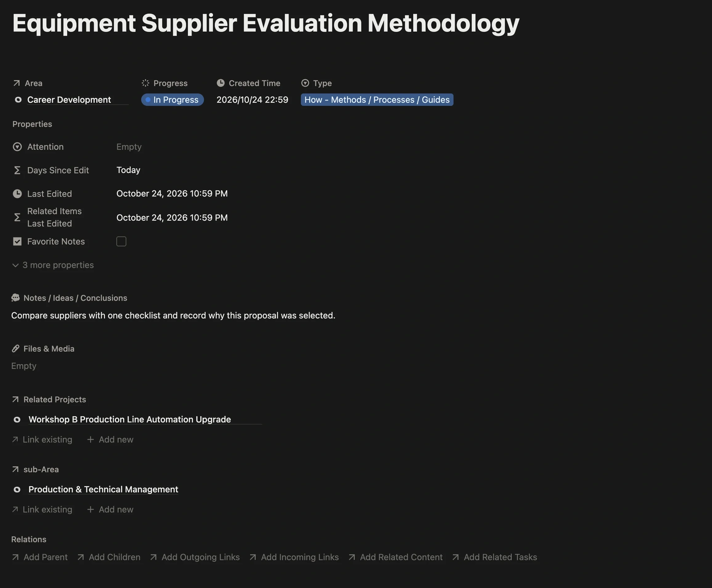
Task: Click the Attention property icon
Action: point(17,147)
